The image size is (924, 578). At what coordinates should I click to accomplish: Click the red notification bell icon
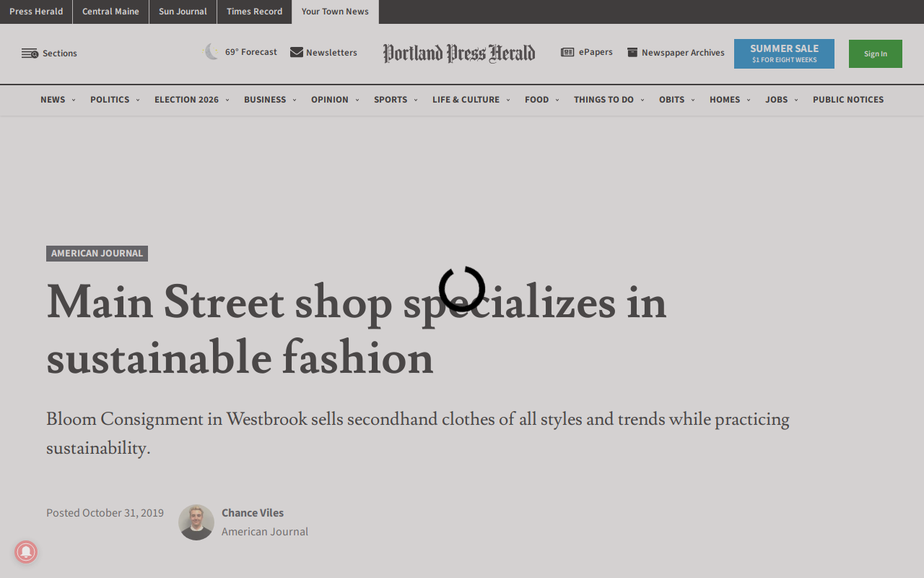26,552
